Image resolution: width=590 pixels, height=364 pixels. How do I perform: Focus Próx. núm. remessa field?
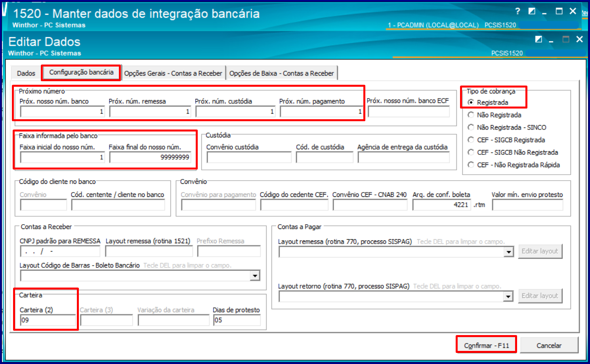150,112
